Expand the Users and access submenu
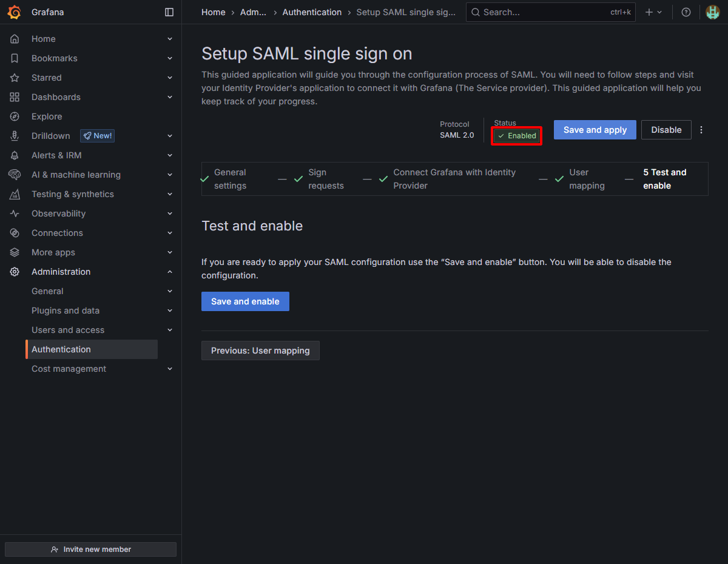The image size is (728, 564). click(x=170, y=330)
